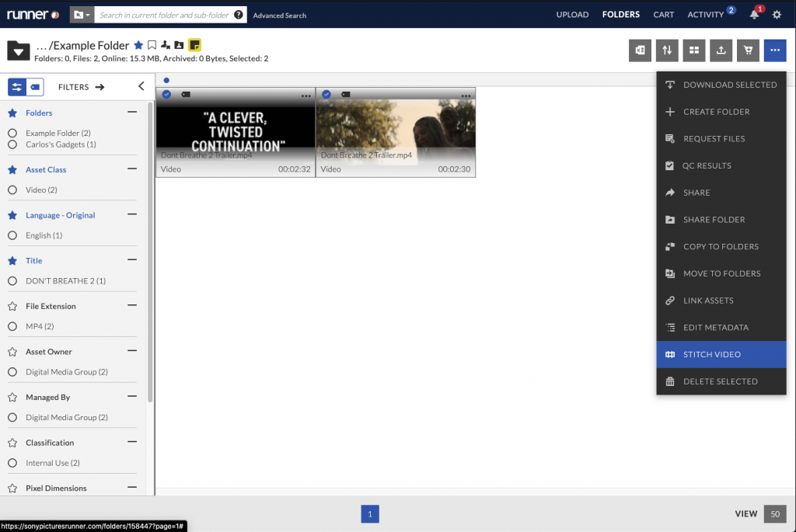Collapse the Asset Class filter group
This screenshot has width=796, height=532.
132,169
